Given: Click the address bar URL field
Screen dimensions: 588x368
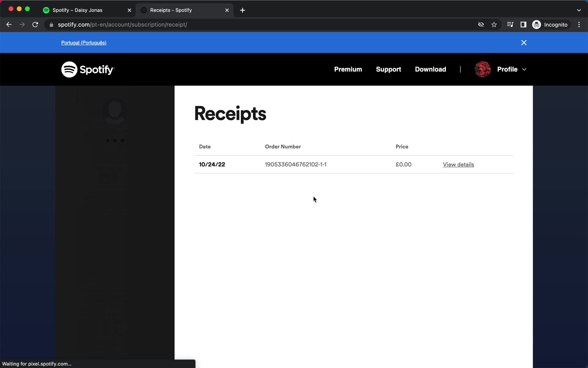Looking at the screenshot, I should click(123, 25).
